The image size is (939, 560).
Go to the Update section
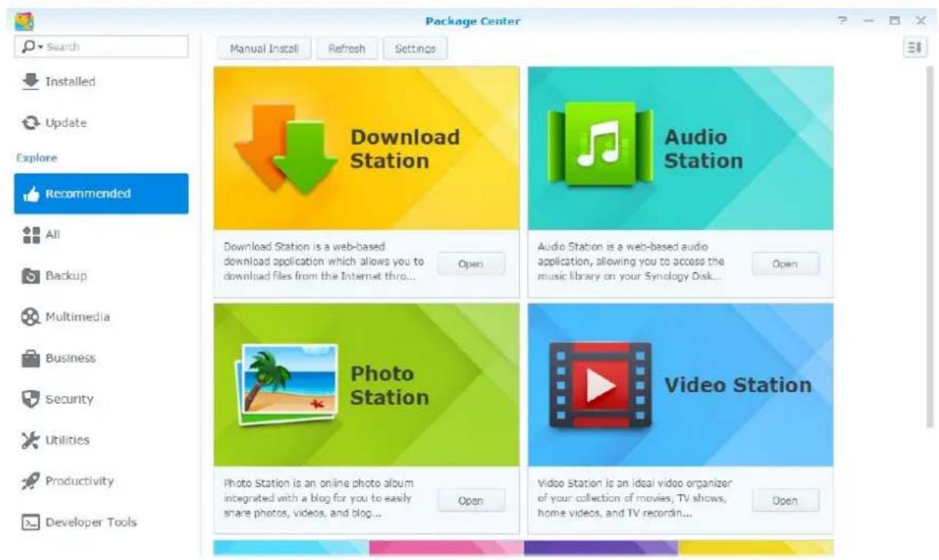click(101, 123)
